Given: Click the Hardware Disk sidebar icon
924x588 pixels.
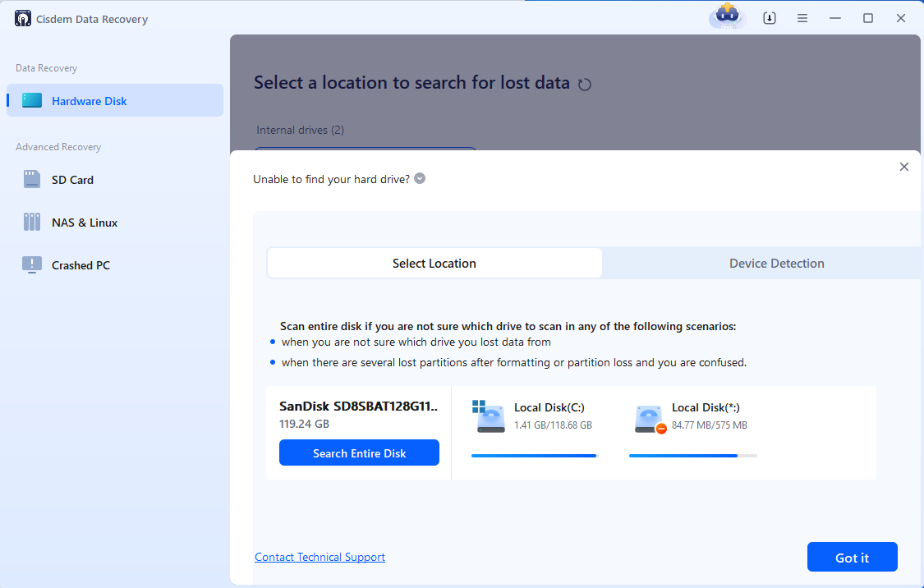Looking at the screenshot, I should pos(32,101).
